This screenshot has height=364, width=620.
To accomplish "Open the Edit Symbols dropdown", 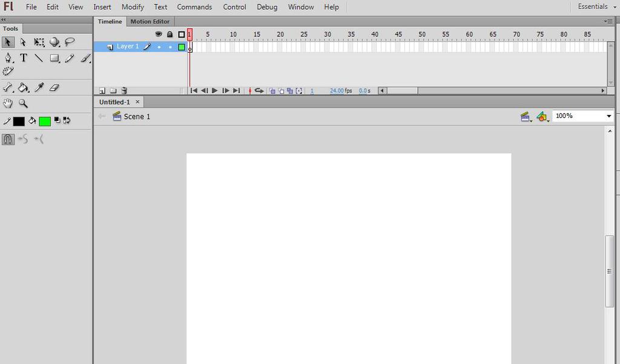I will (543, 117).
